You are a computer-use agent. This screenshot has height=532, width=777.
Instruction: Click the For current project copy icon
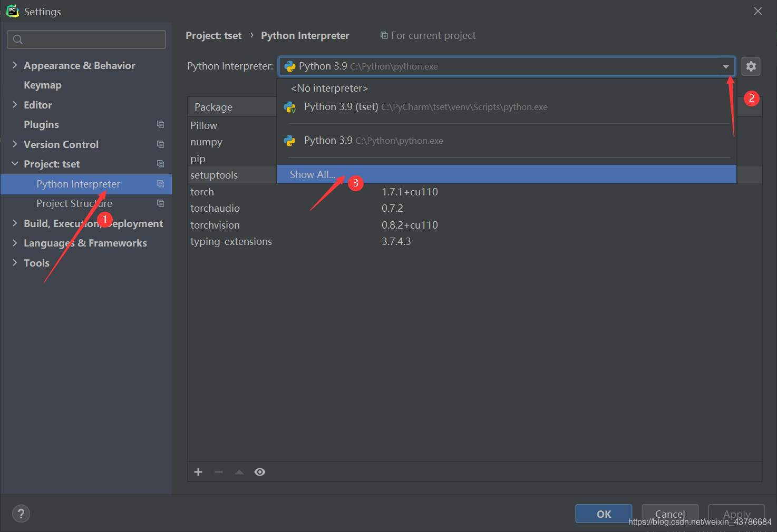click(384, 35)
